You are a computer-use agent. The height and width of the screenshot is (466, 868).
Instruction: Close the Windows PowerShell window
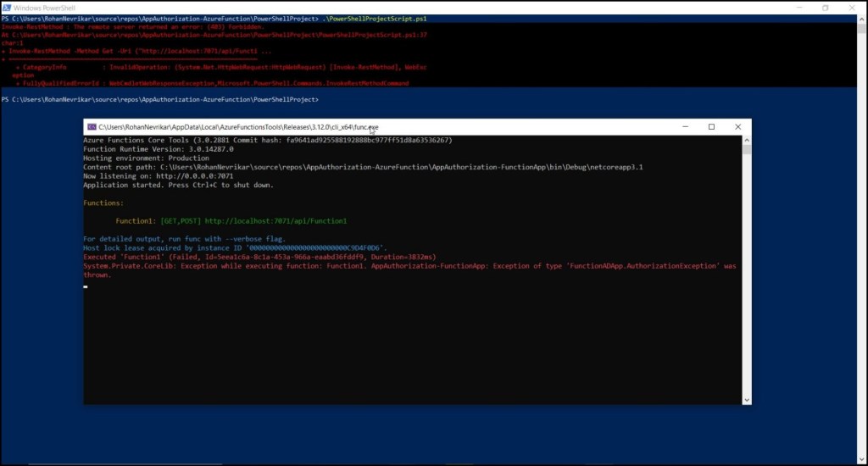point(855,8)
